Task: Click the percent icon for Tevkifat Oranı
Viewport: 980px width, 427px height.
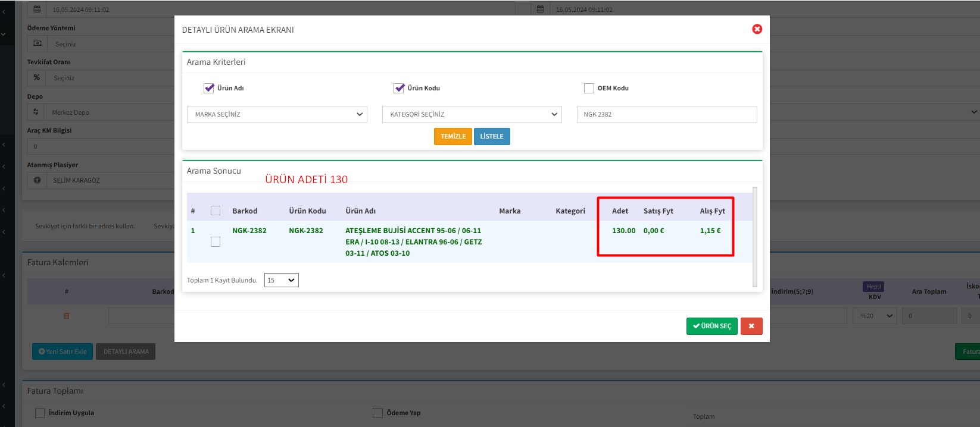Action: [x=37, y=77]
